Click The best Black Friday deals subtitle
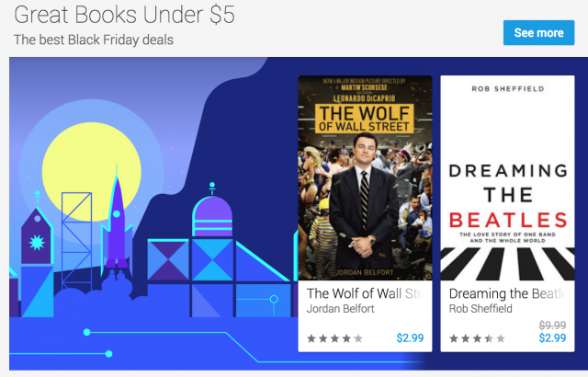Screen dimensions: 588x377 94,40
